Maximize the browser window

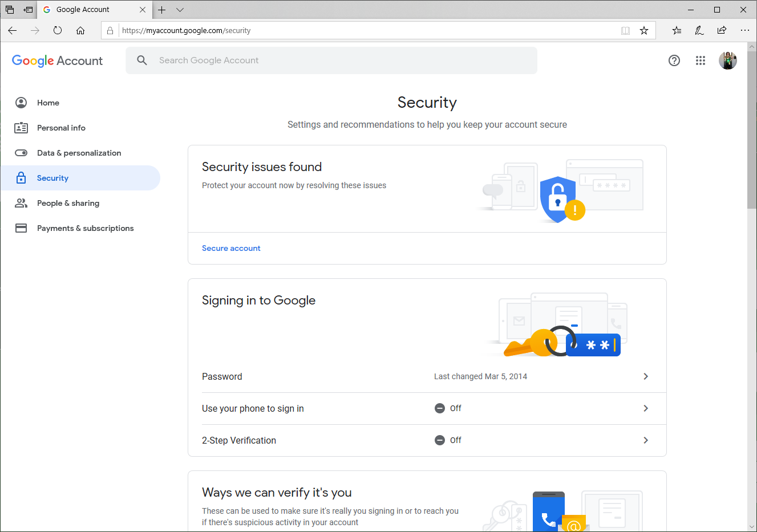click(717, 10)
